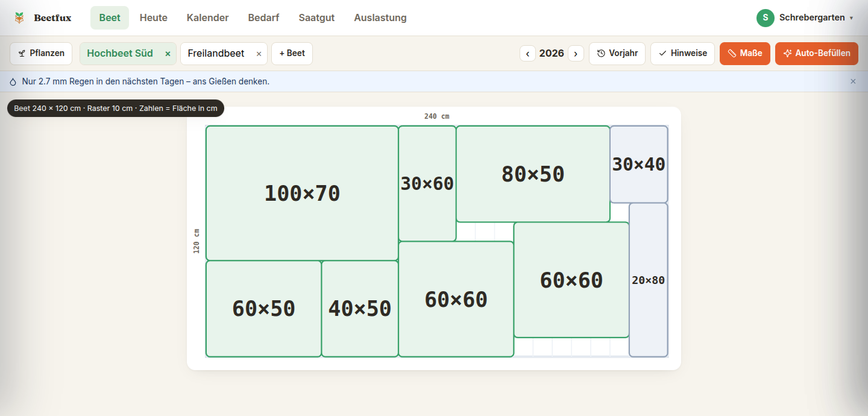Select the 30×40 planting area
The width and height of the screenshot is (868, 416).
pos(639,164)
